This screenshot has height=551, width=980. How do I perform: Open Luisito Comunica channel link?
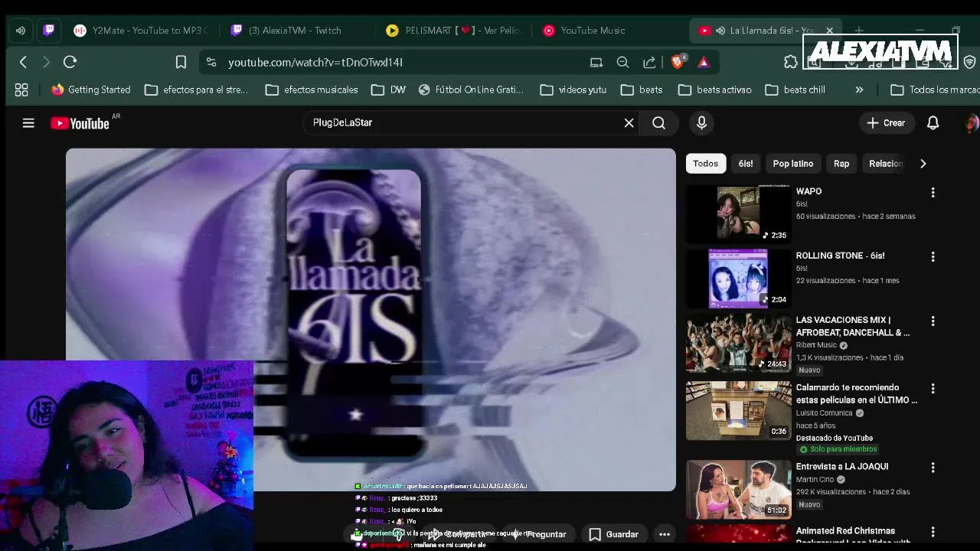tap(824, 413)
